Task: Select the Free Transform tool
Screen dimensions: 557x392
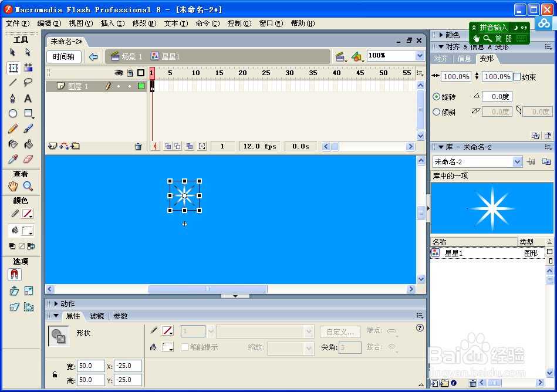Action: coord(13,67)
